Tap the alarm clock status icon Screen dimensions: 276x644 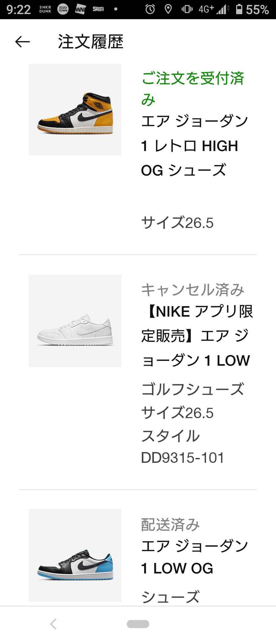(x=150, y=9)
